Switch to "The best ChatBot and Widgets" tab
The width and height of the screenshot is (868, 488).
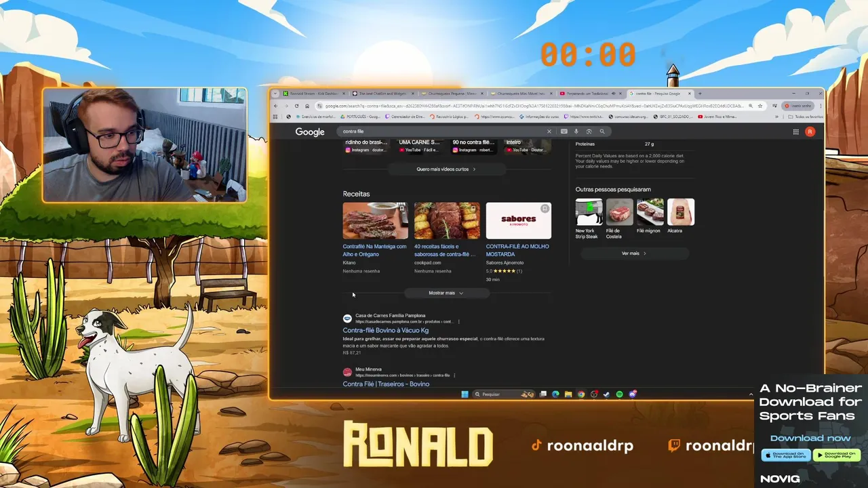coord(384,94)
